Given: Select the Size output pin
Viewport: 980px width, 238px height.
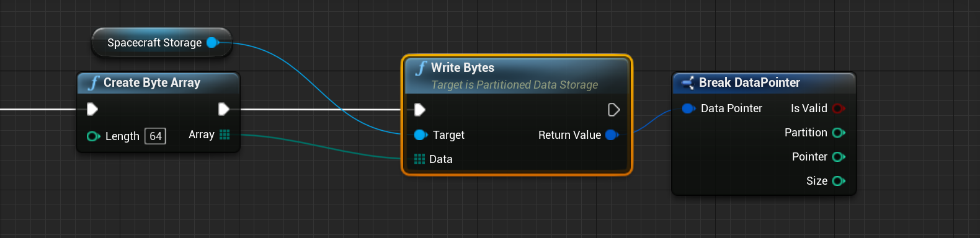Looking at the screenshot, I should [x=839, y=181].
